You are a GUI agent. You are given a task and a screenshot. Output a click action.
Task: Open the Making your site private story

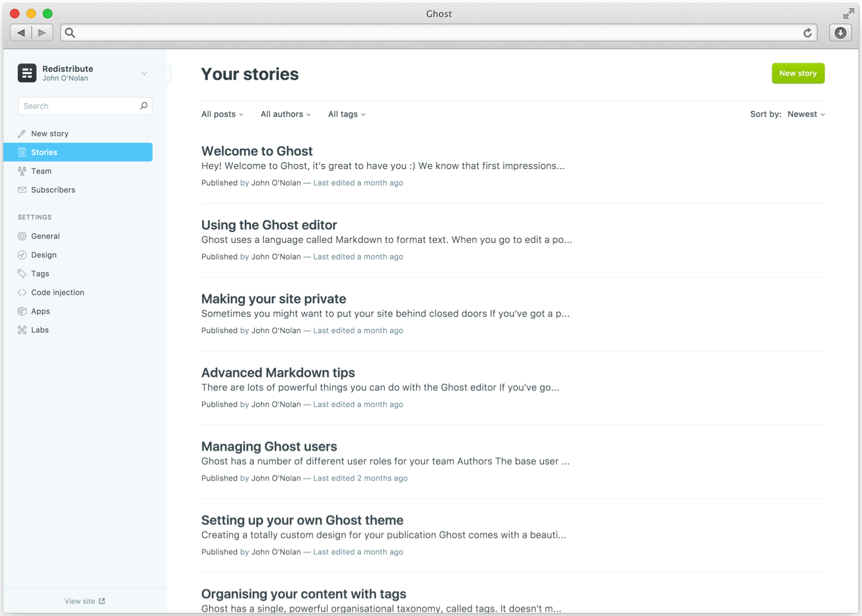pos(274,299)
